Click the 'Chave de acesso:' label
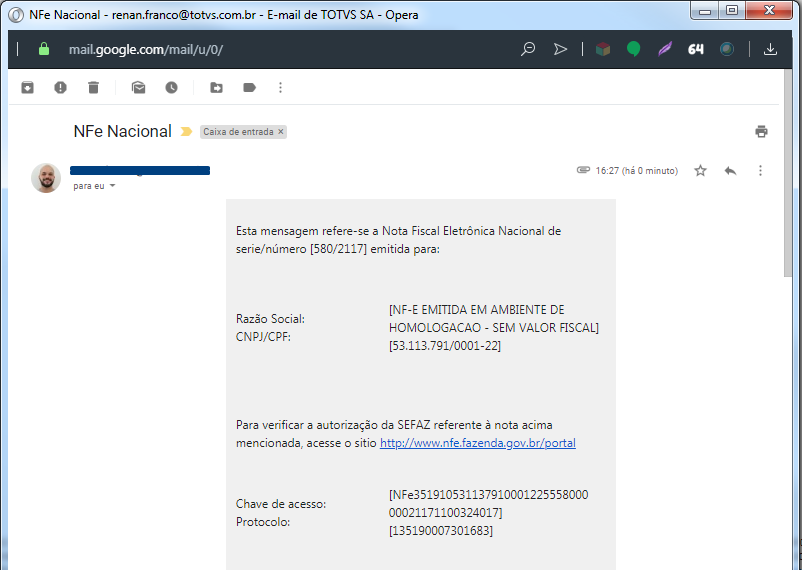 tap(281, 504)
